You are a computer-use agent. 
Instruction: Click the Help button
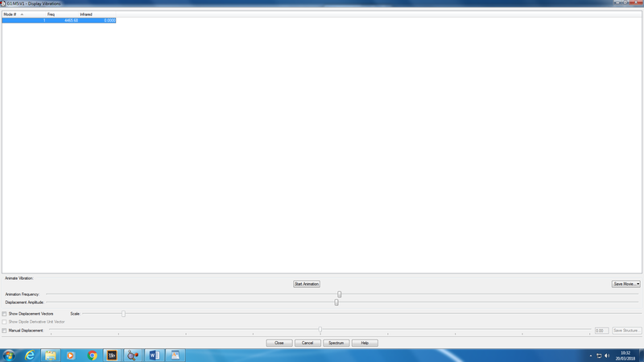pyautogui.click(x=365, y=343)
